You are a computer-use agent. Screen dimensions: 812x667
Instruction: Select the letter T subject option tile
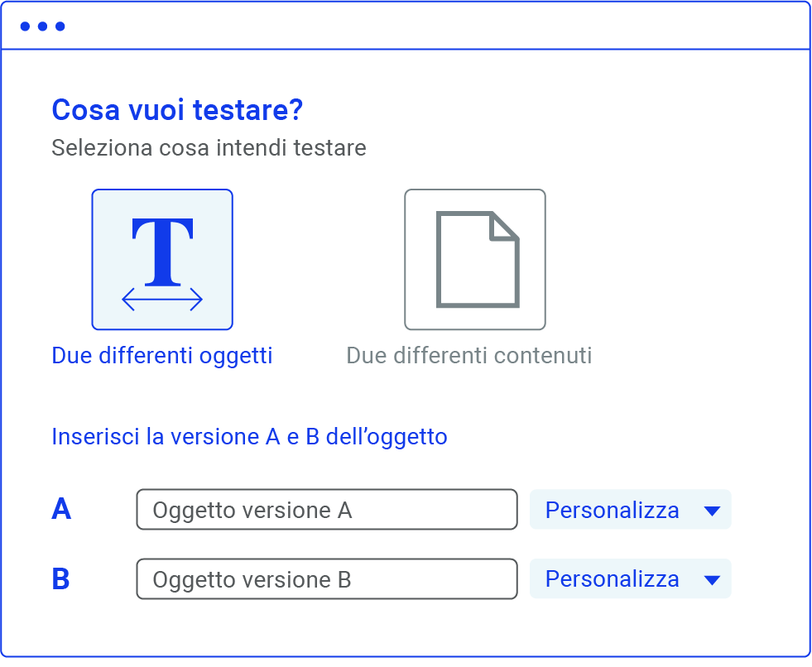162,259
